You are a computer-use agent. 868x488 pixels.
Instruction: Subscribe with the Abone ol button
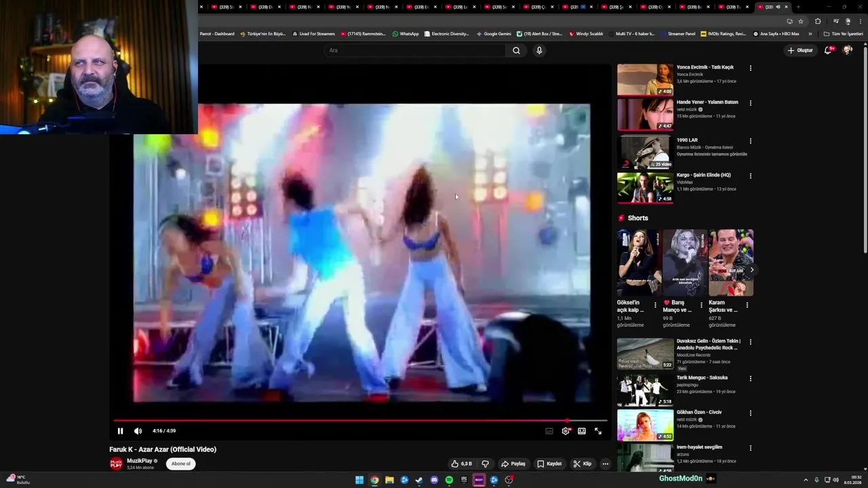point(181,464)
